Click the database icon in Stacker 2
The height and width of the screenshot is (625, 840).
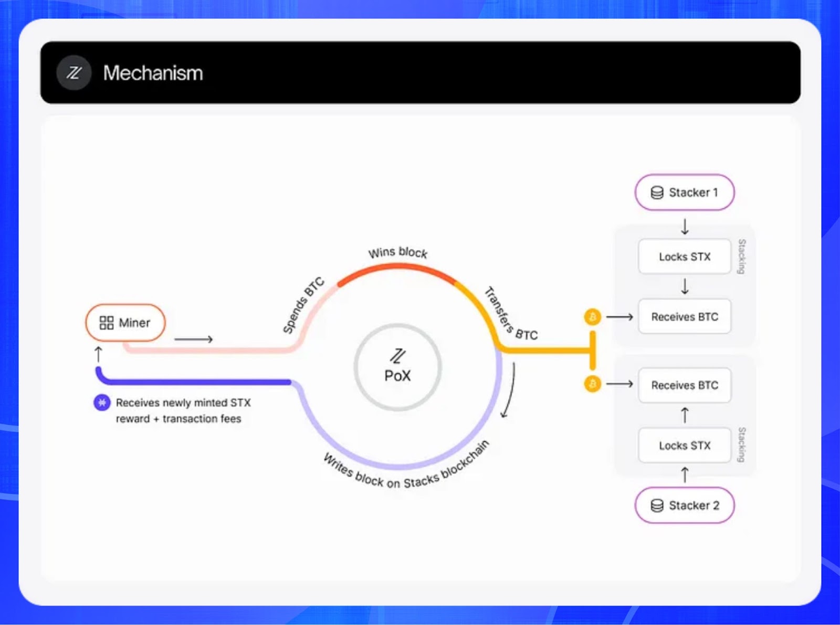coord(657,505)
